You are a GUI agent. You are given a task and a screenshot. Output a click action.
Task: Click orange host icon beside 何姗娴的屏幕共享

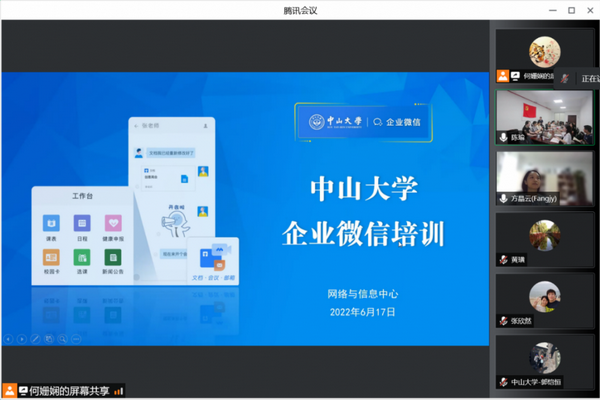[x=8, y=390]
